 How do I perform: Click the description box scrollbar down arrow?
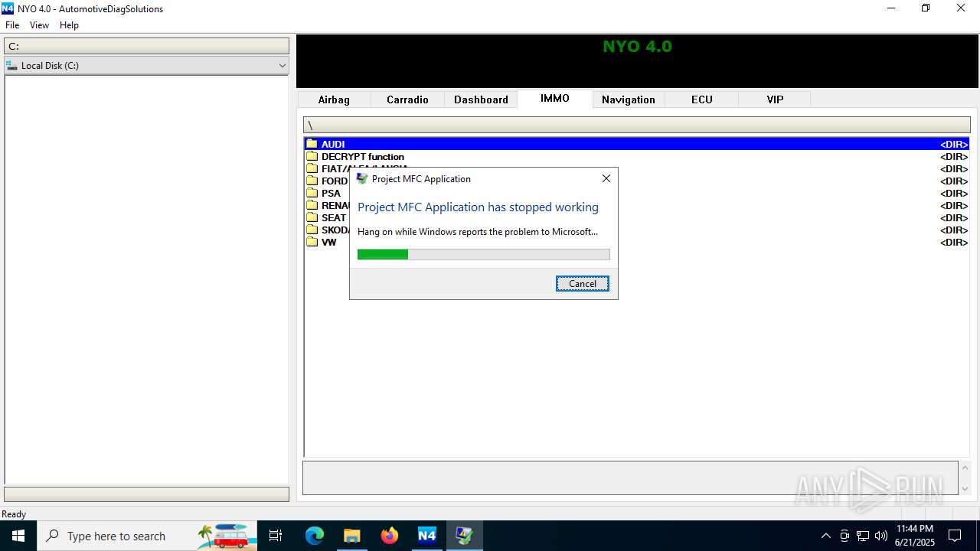pos(965,489)
